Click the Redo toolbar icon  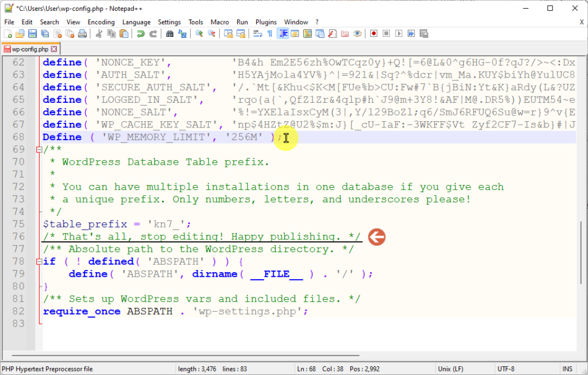click(x=153, y=34)
